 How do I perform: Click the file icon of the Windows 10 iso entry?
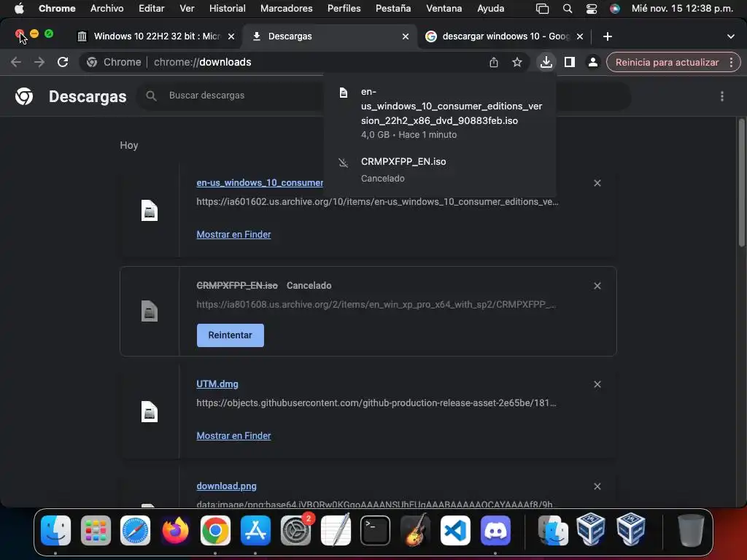149,211
